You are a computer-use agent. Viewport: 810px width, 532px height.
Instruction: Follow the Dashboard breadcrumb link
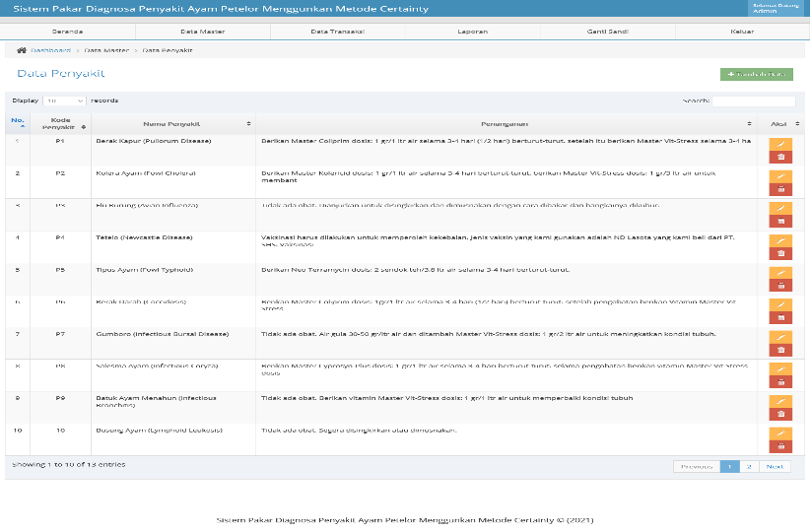(x=50, y=50)
